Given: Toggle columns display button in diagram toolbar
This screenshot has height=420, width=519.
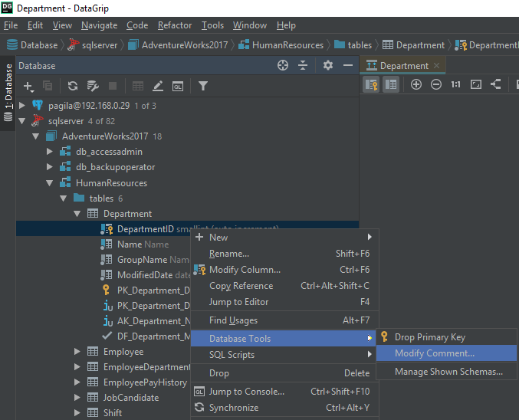Looking at the screenshot, I should 391,84.
